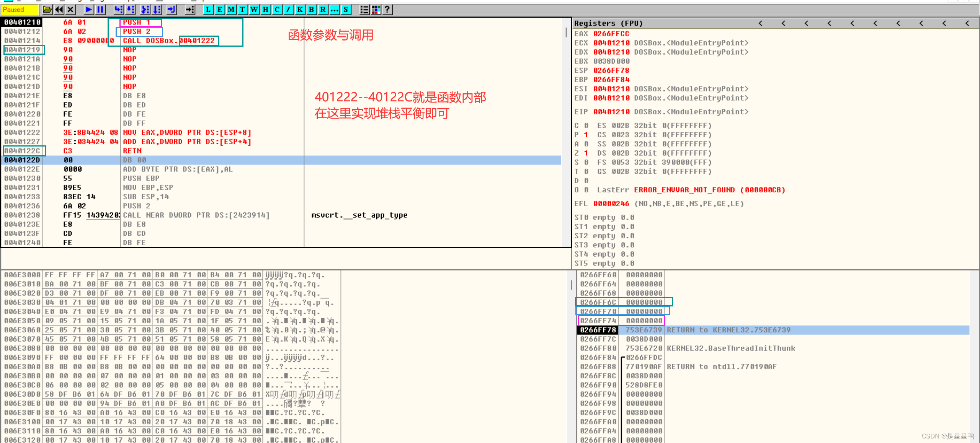Show Breakpoints window with B button

[x=311, y=10]
